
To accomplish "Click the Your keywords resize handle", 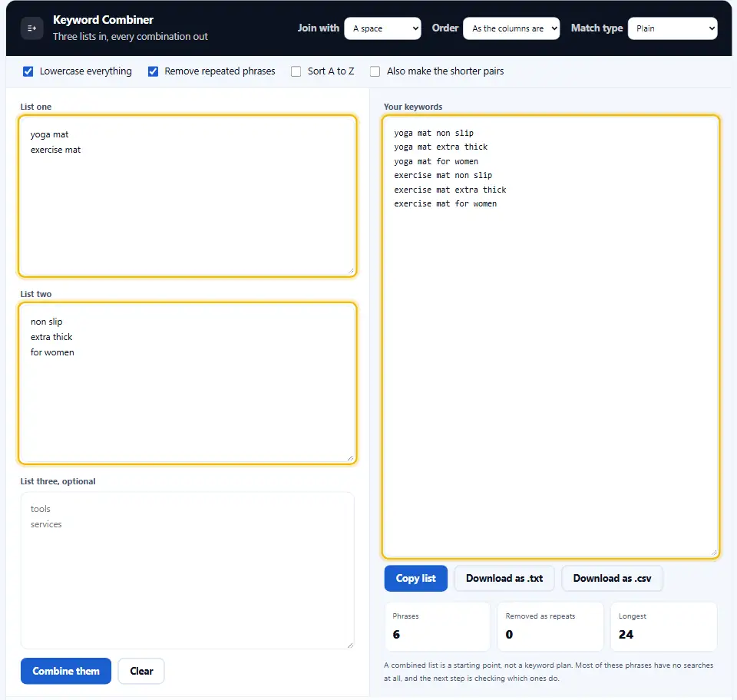I will pos(714,553).
